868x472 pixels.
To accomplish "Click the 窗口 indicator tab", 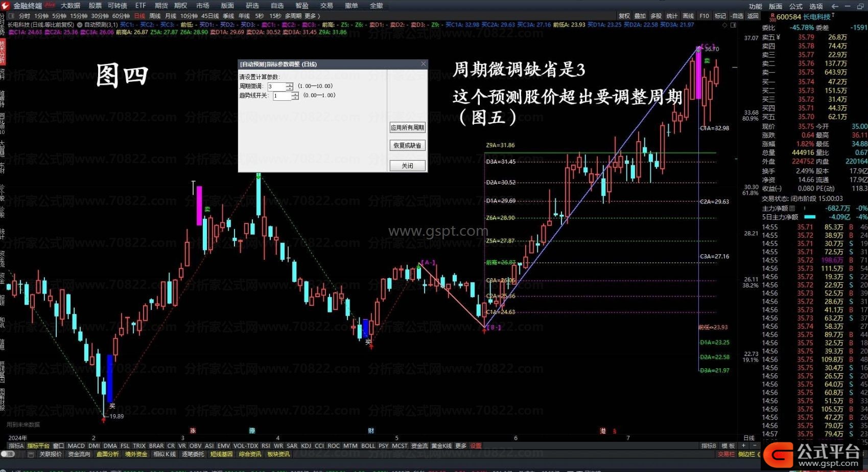I will pos(58,446).
